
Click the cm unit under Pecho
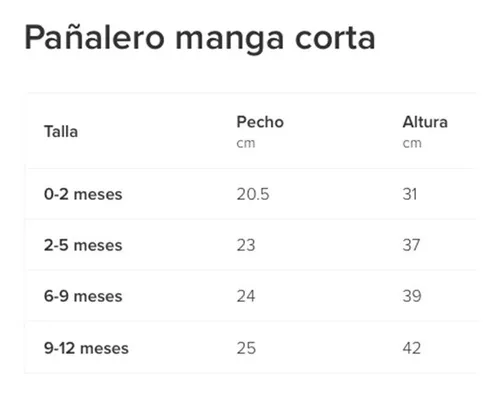click(246, 144)
